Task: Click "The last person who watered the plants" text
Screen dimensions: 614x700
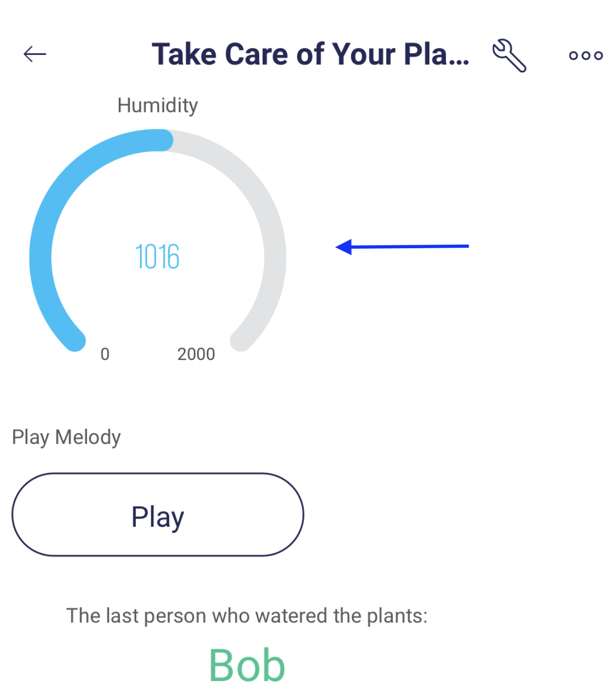Action: pos(247,616)
